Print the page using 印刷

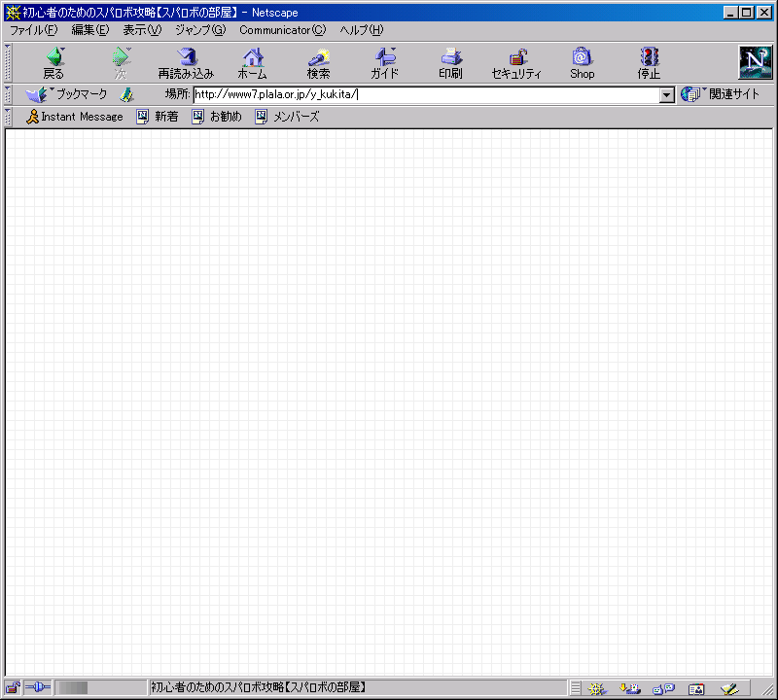(x=450, y=63)
